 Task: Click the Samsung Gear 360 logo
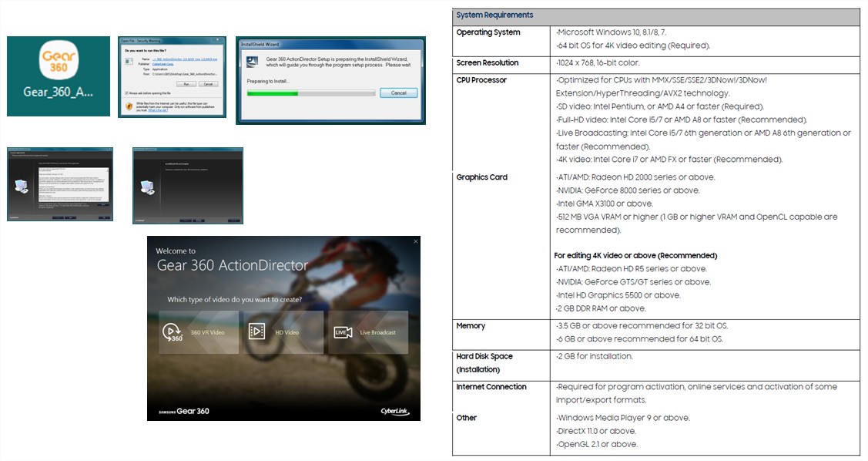coord(184,411)
